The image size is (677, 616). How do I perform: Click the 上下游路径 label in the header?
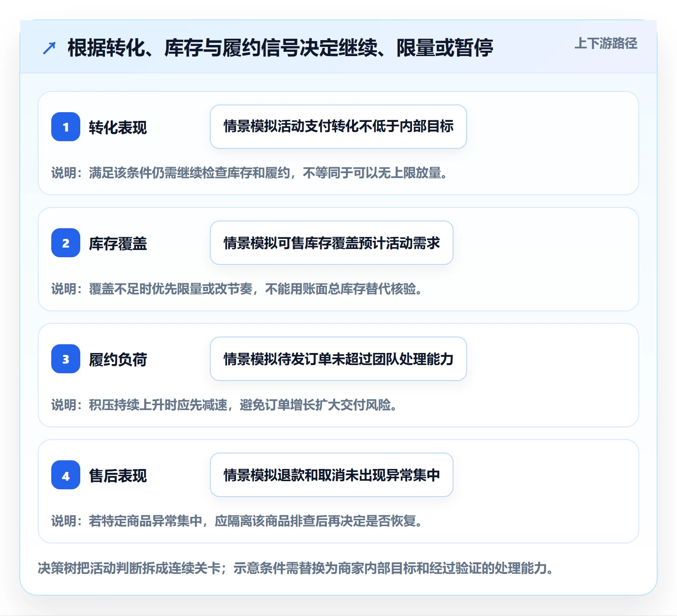pos(606,44)
